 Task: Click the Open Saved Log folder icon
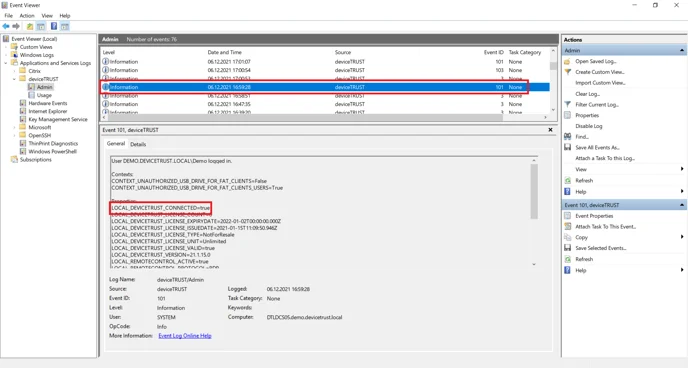[567, 61]
